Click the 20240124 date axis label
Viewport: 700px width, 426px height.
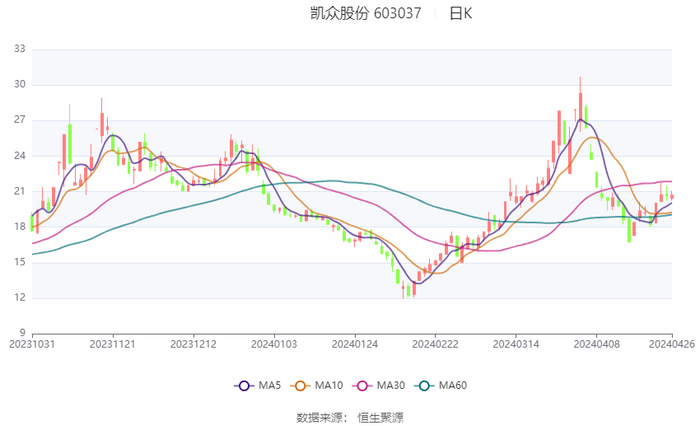(354, 344)
